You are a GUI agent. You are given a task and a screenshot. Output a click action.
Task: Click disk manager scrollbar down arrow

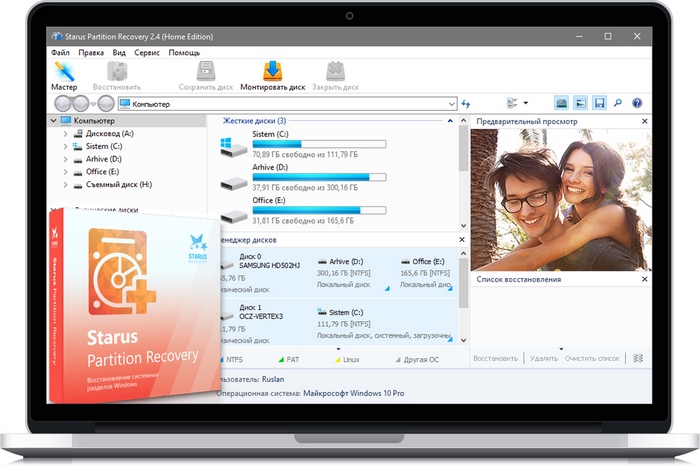point(463,340)
